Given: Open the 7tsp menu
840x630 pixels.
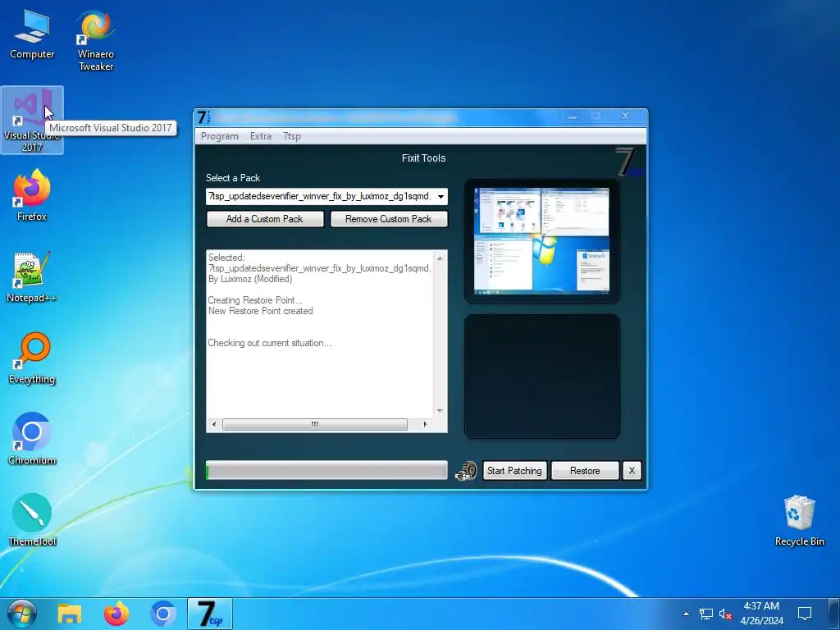Looking at the screenshot, I should point(292,136).
